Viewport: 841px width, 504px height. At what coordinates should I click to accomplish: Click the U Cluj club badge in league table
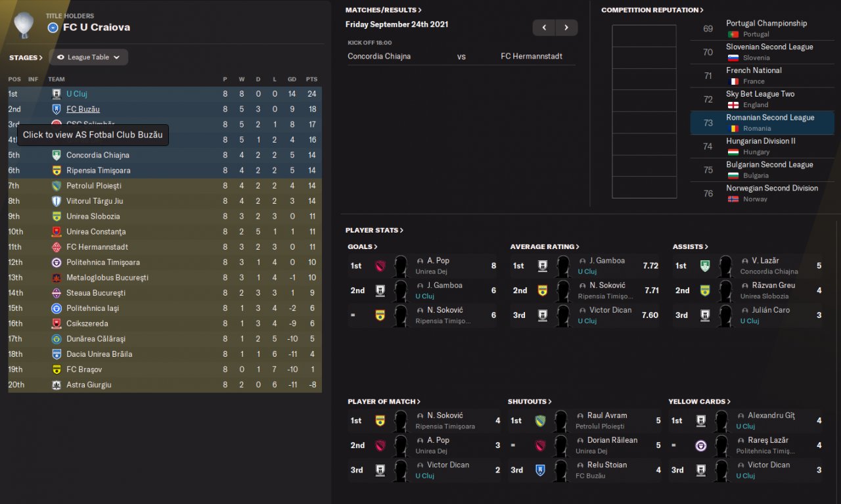[57, 94]
